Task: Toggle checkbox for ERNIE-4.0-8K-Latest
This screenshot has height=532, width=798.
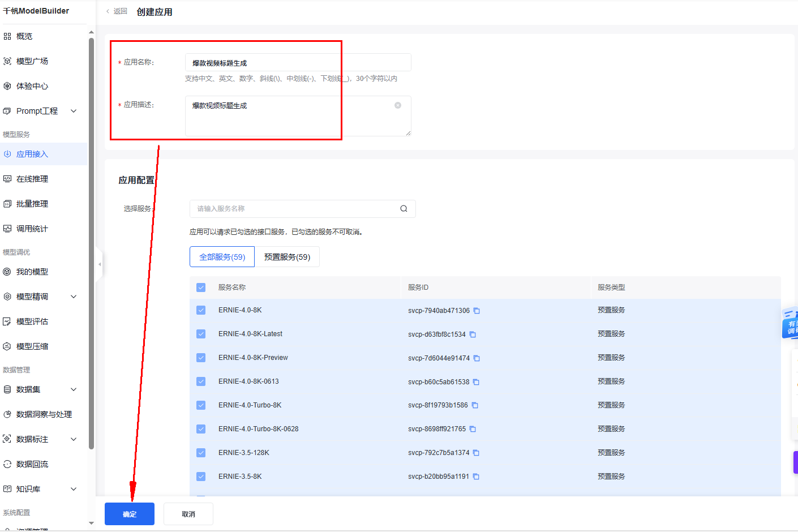Action: 201,334
